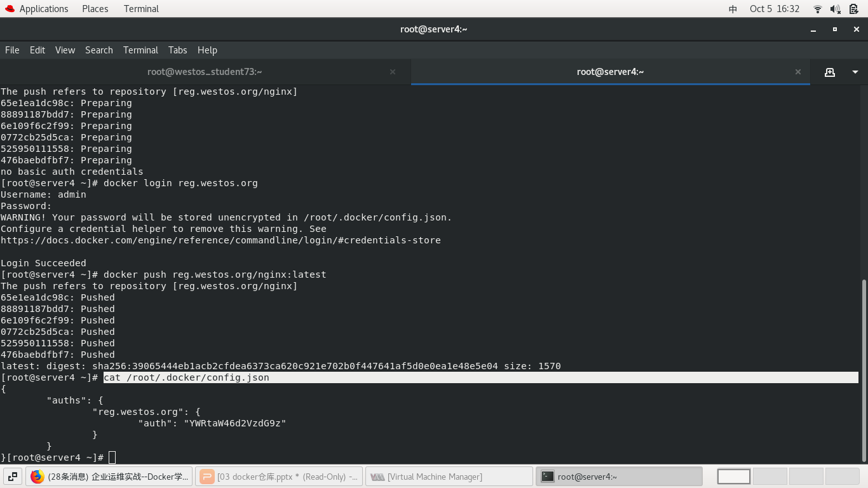Open the View menu
The image size is (868, 488).
pos(65,50)
